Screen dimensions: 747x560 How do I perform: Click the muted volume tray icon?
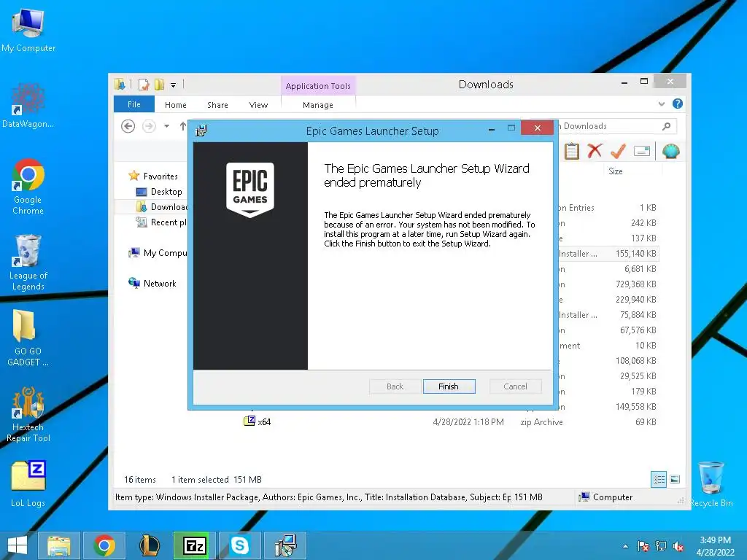tap(678, 546)
